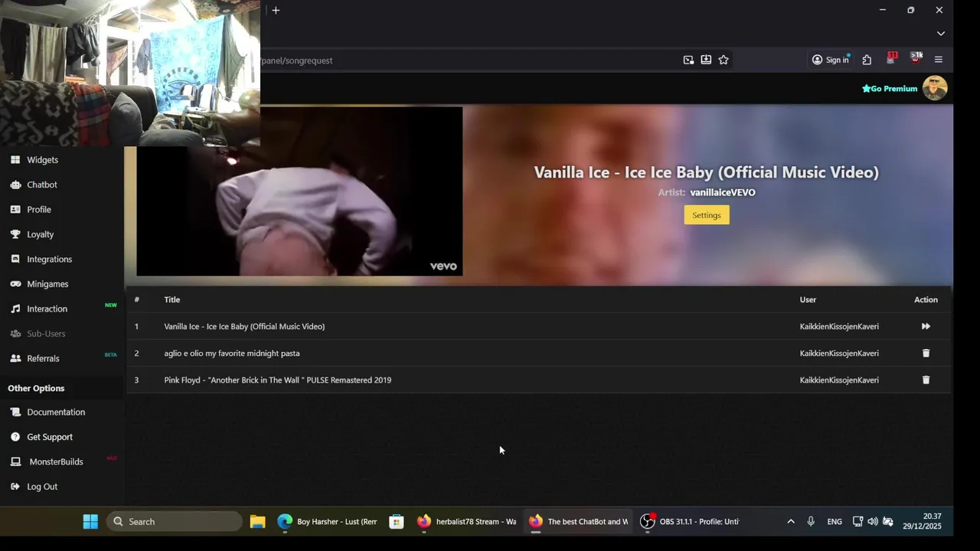Click the Widgets puzzle icon

coord(15,160)
